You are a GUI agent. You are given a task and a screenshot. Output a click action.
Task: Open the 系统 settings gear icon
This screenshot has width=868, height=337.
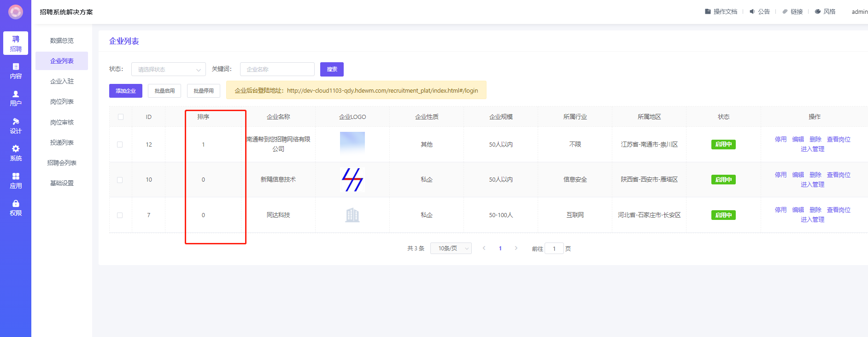pos(16,149)
